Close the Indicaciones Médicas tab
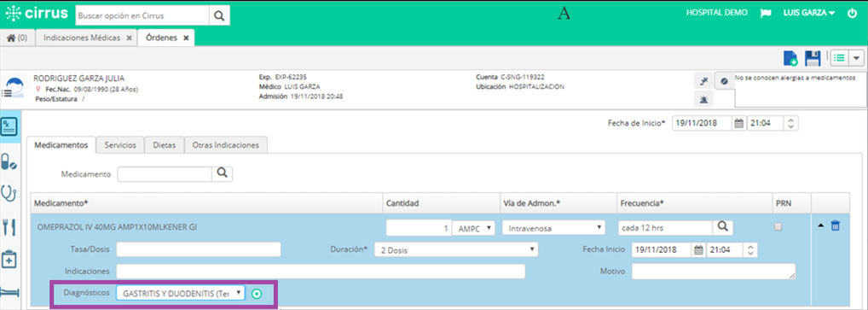This screenshot has height=310, width=868. click(x=129, y=38)
